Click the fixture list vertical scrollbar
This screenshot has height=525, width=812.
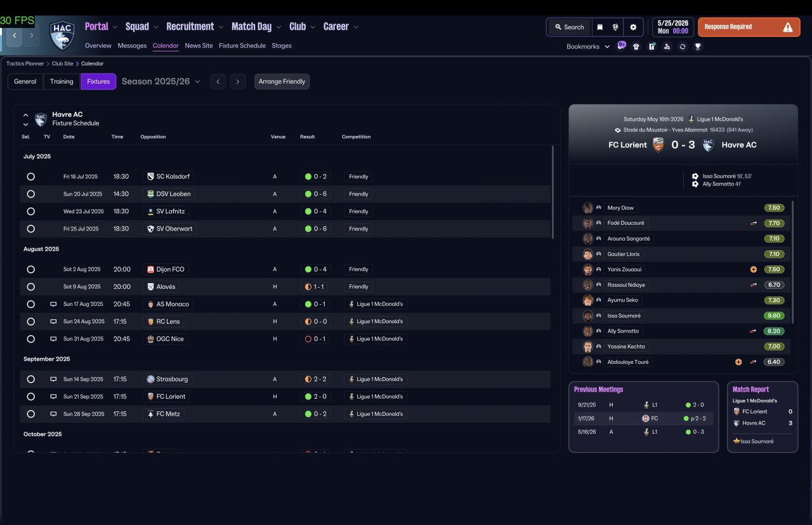tap(553, 192)
